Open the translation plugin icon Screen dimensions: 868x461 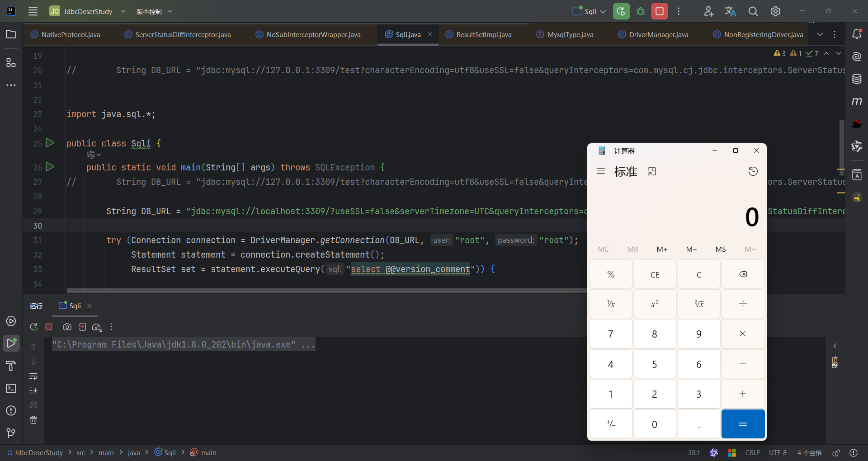click(731, 11)
